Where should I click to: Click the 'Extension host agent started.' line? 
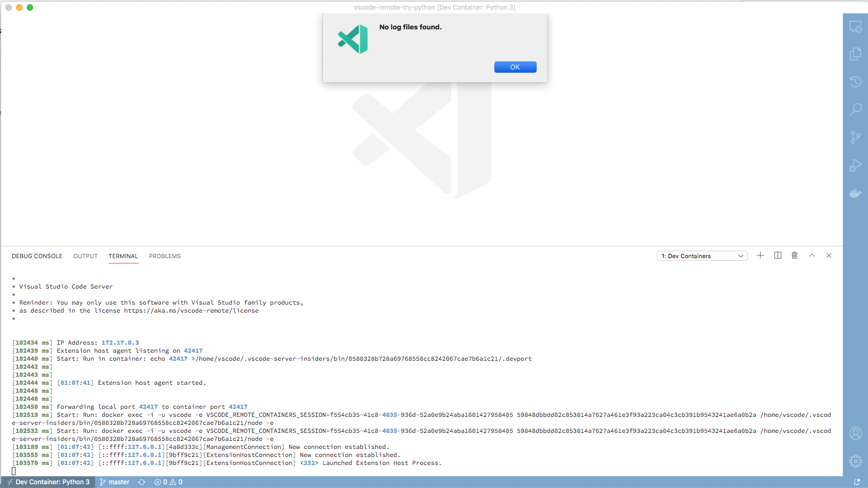pos(152,383)
